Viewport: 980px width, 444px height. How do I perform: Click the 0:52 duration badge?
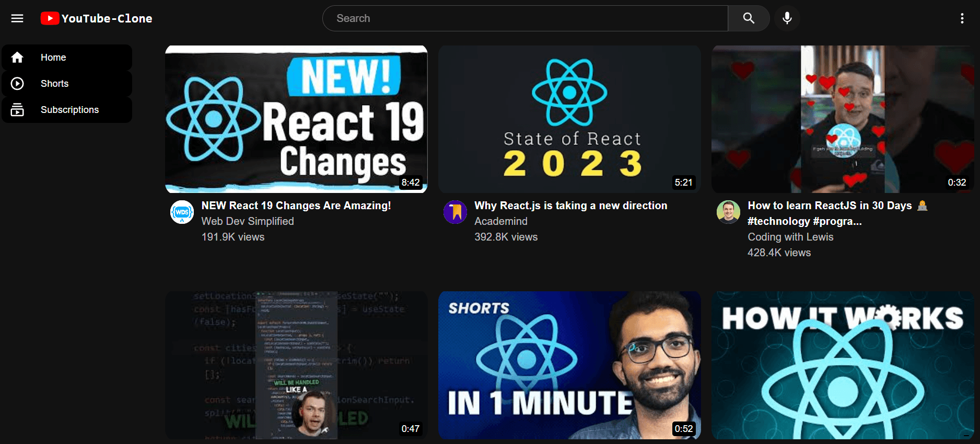684,429
